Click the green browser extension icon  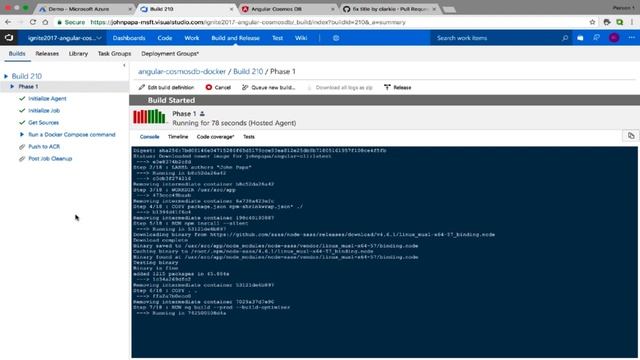click(620, 22)
